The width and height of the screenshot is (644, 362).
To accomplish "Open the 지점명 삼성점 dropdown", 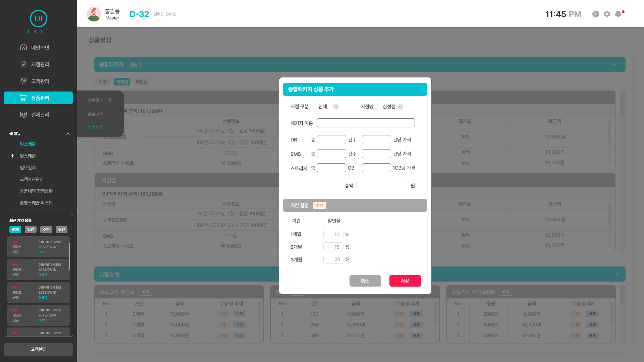I will pyautogui.click(x=392, y=107).
